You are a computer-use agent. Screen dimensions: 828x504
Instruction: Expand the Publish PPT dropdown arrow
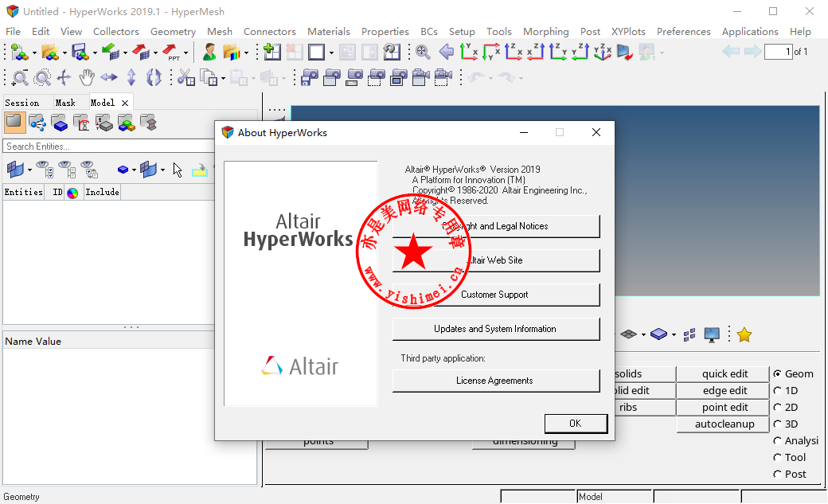(186, 53)
